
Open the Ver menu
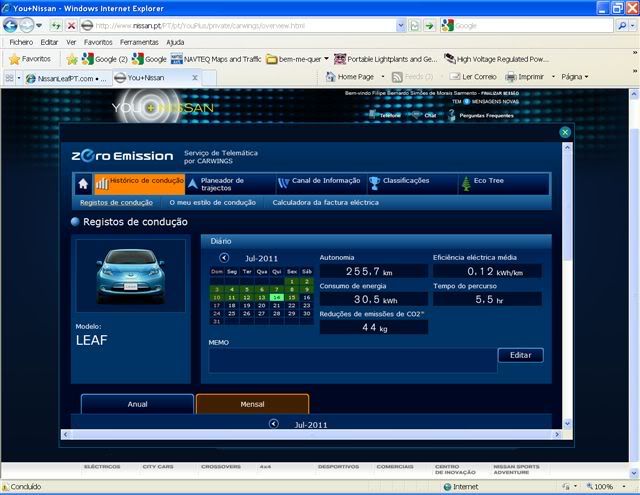[71, 42]
